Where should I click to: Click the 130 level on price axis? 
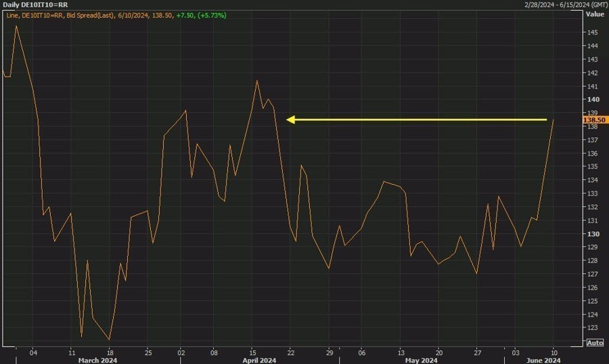[592, 234]
